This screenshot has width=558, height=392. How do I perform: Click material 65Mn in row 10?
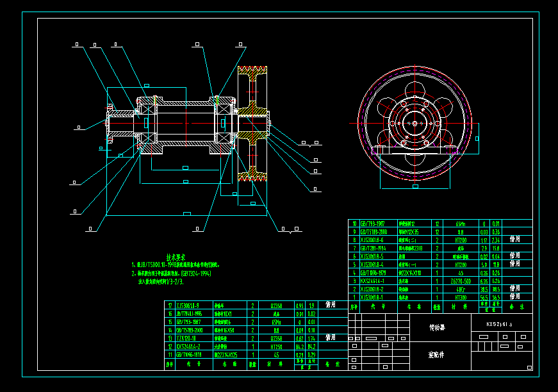(x=461, y=224)
